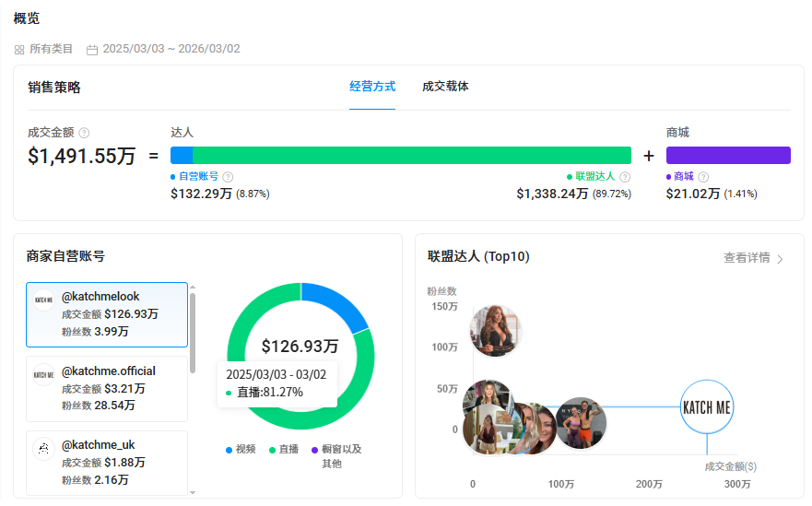The height and width of the screenshot is (506, 812).
Task: Switch to the 经营方式 tab
Action: tap(372, 87)
